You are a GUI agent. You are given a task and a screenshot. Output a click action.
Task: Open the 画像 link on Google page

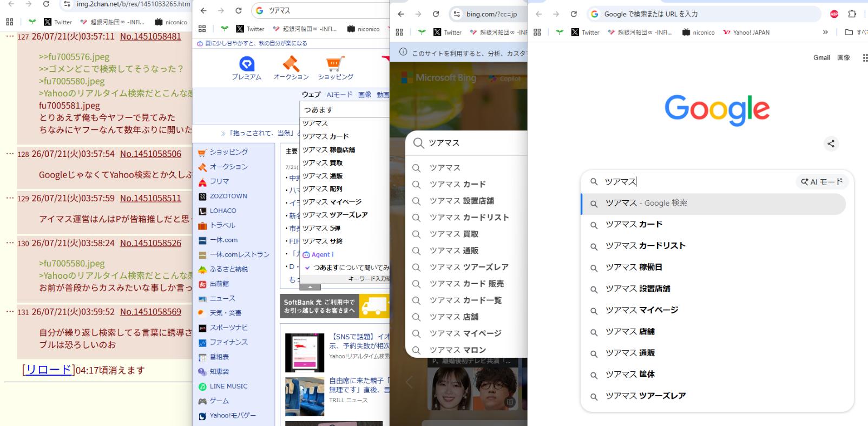(844, 57)
